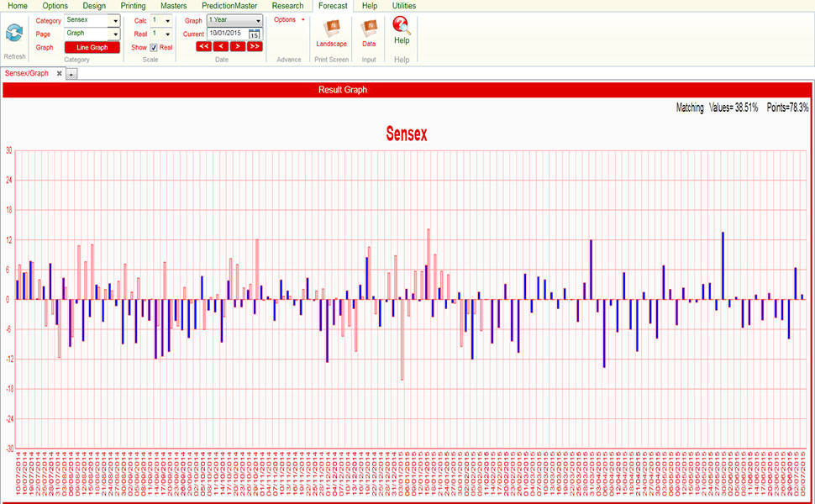Click the Landscape print screen icon

pyautogui.click(x=331, y=29)
